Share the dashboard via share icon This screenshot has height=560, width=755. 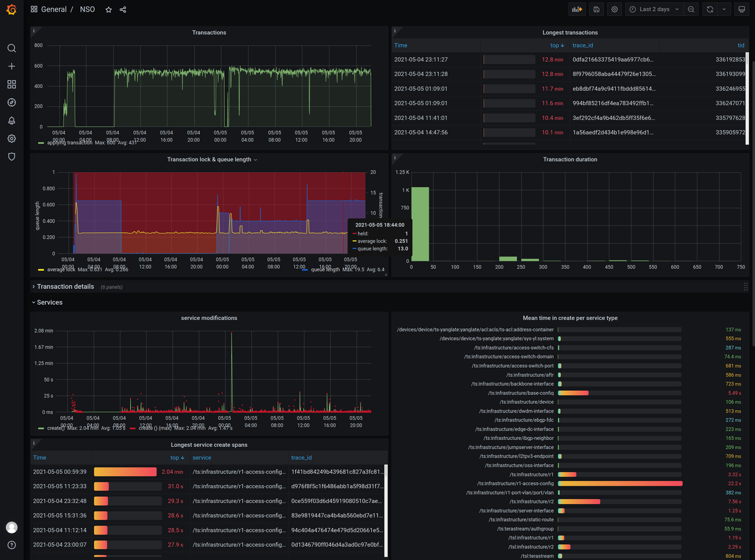pos(123,9)
